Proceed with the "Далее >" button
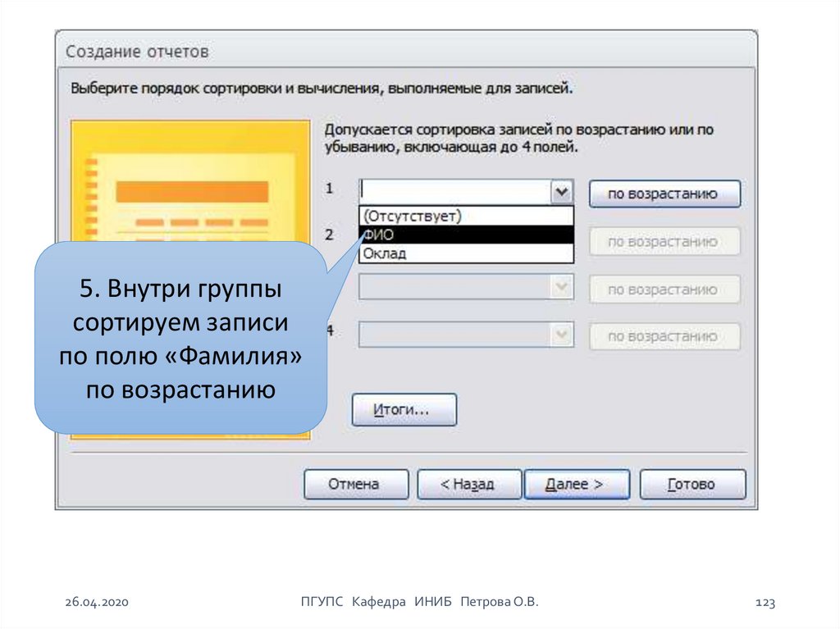Viewport: 840px width, 629px height. (x=577, y=484)
